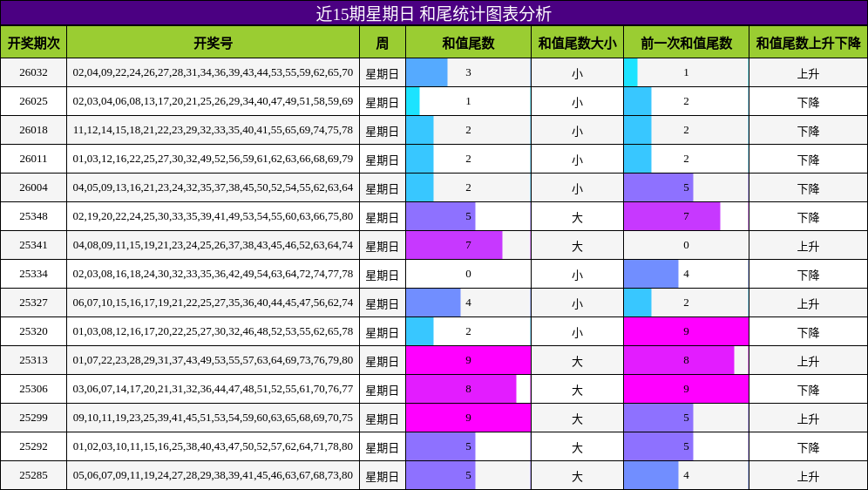The height and width of the screenshot is (490, 868).
Task: Select the 开奖期次 column header
Action: pyautogui.click(x=33, y=43)
